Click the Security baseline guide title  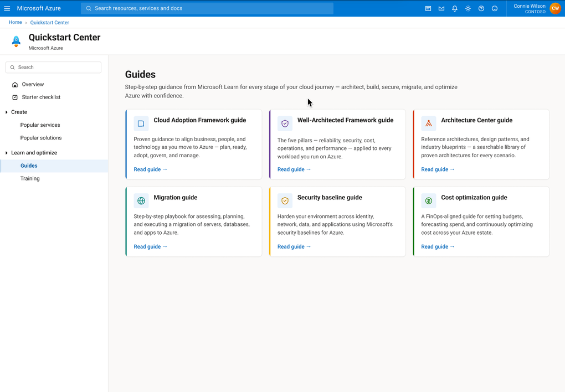pyautogui.click(x=330, y=198)
